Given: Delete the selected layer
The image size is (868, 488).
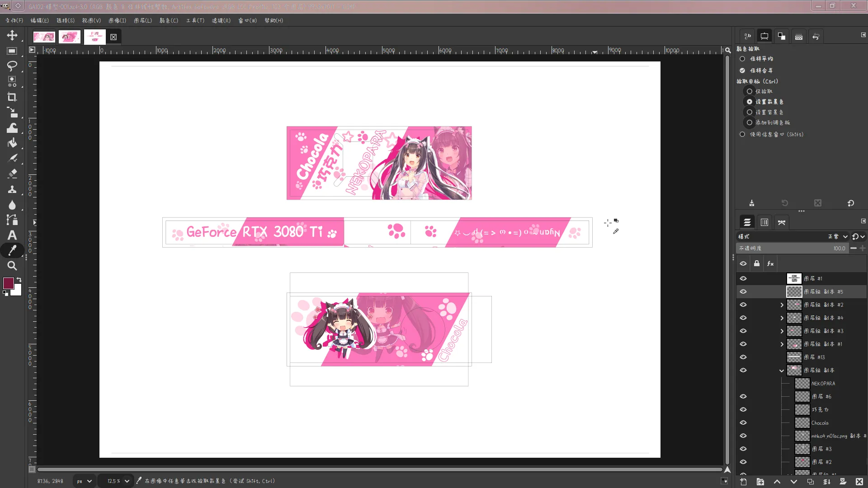Looking at the screenshot, I should tap(859, 482).
